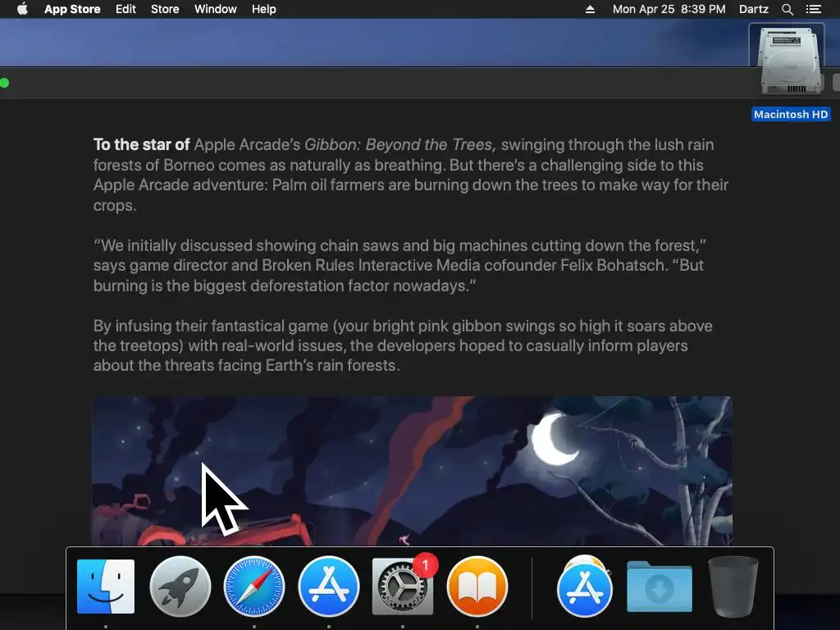The width and height of the screenshot is (840, 630).
Task: Open the Downloads folder in Dock
Action: pos(660,586)
